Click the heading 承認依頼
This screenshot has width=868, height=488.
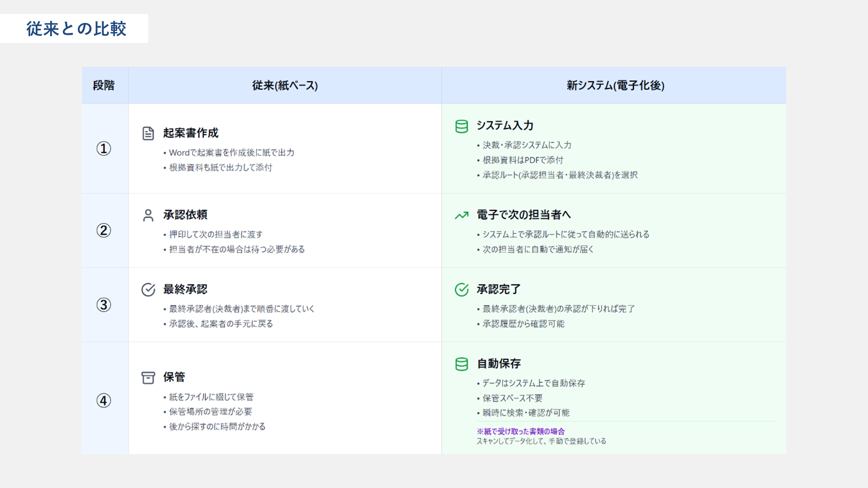coord(185,215)
